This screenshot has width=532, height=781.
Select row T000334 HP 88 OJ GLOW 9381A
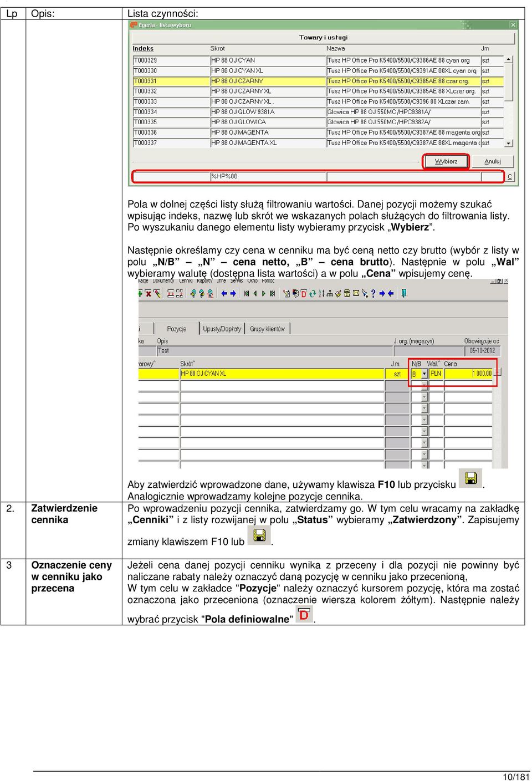click(318, 111)
